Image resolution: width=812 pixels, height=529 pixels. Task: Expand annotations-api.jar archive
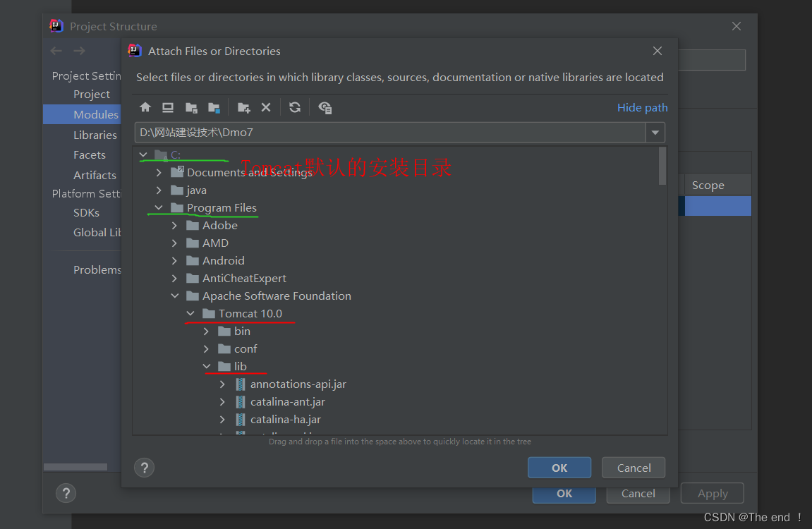coord(222,384)
